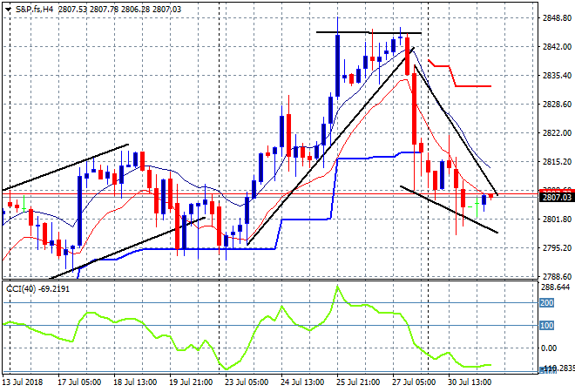Click the 288.644 CCI scale value
575x392 pixels.
(x=555, y=287)
